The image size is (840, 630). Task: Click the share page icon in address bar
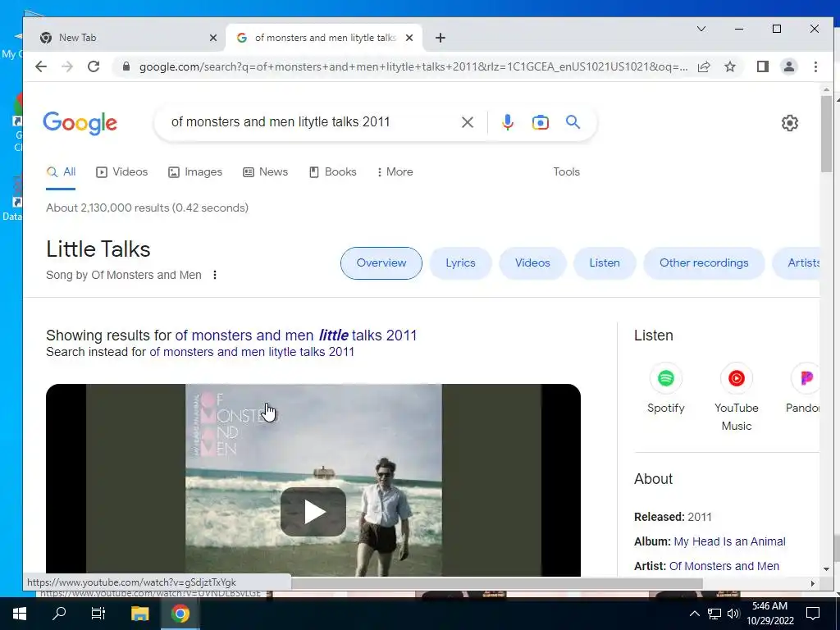tap(704, 66)
